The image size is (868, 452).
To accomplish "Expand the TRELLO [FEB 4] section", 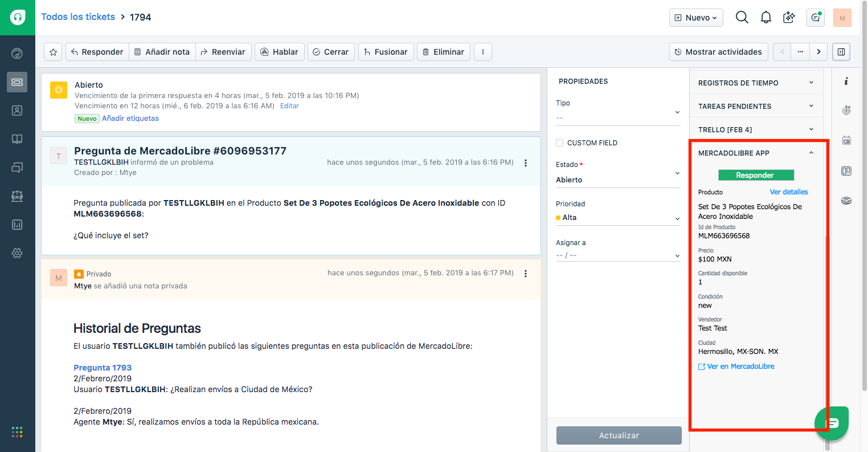I will click(756, 129).
